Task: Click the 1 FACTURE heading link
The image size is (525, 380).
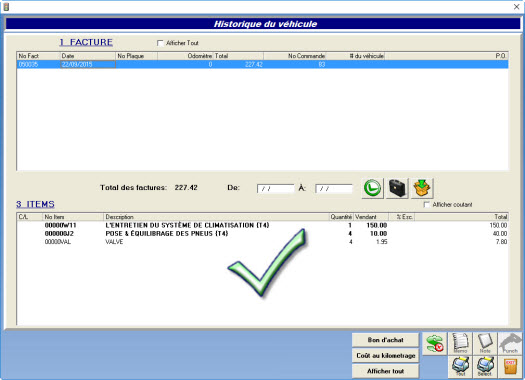Action: (x=86, y=42)
